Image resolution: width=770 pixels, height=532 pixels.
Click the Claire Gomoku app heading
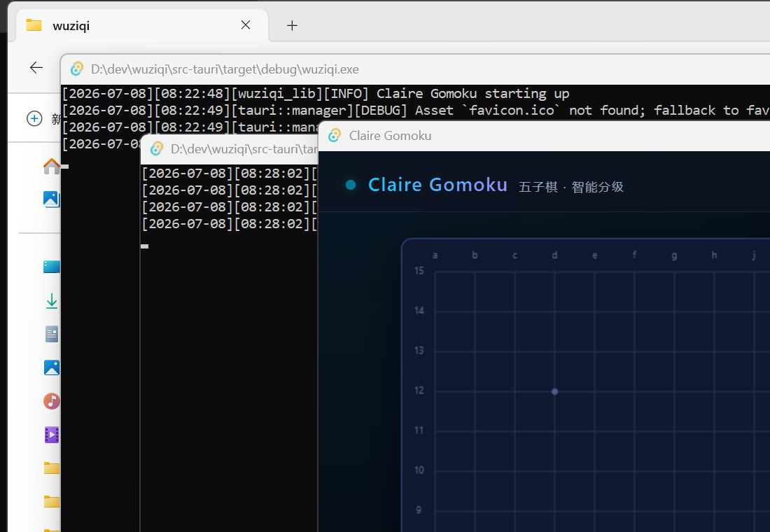coord(437,185)
